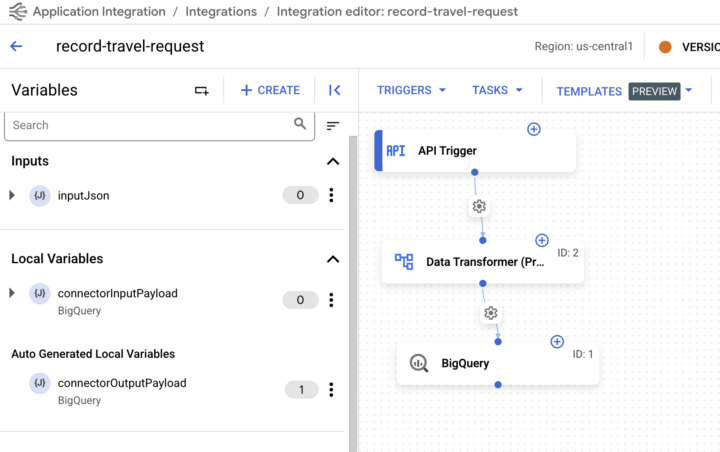720x452 pixels.
Task: Click the BigQuery output connector dot
Action: pyautogui.click(x=498, y=384)
